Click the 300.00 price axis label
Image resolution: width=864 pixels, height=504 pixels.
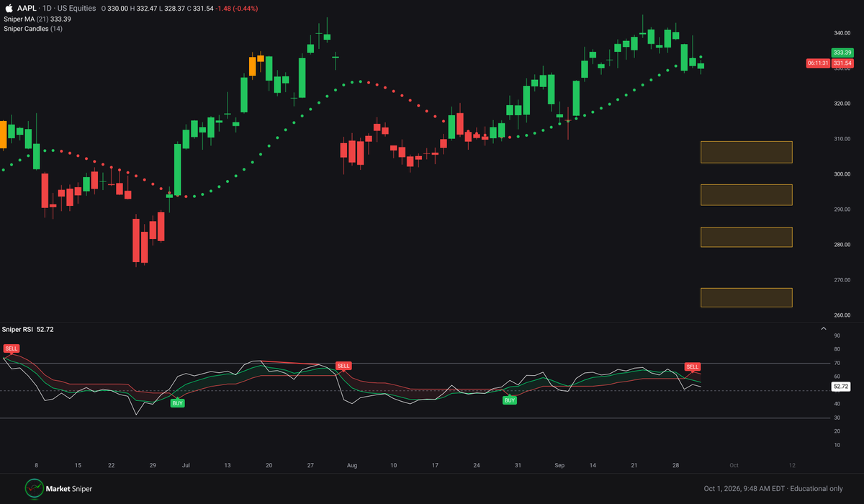click(x=842, y=174)
